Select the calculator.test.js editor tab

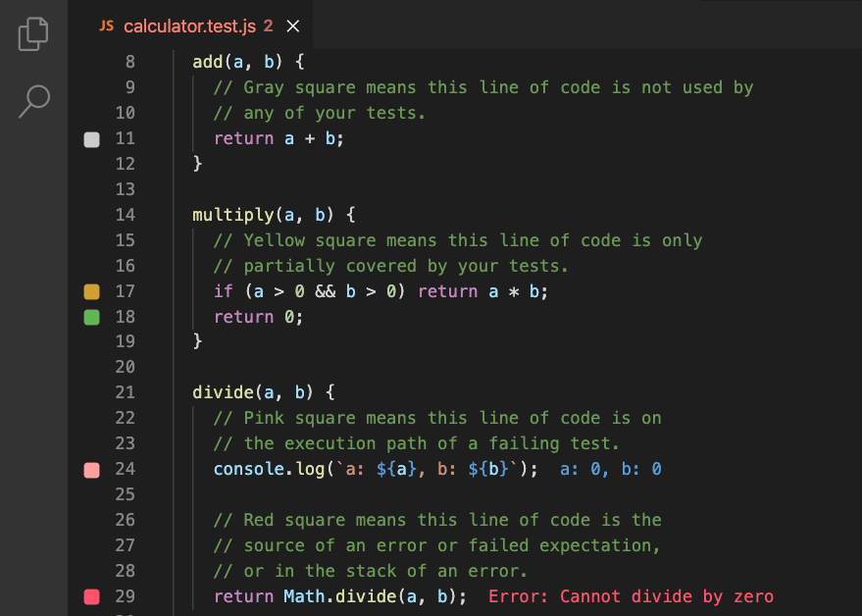(x=190, y=26)
